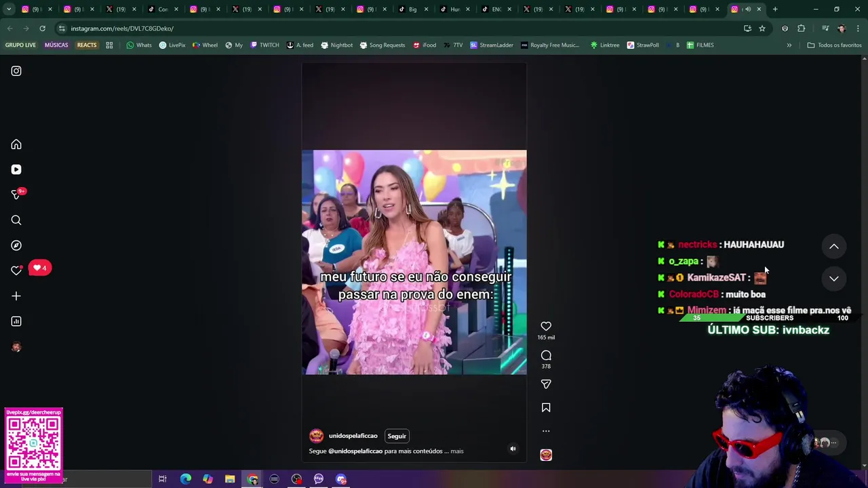Click the reel video to pause
This screenshot has height=488, width=868.
coord(414,262)
